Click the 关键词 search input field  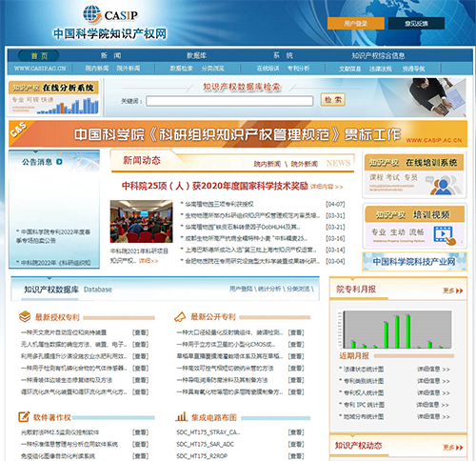[x=229, y=101]
